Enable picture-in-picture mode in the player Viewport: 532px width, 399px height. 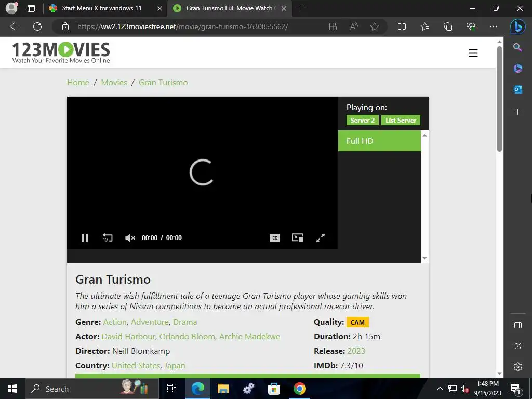point(298,237)
